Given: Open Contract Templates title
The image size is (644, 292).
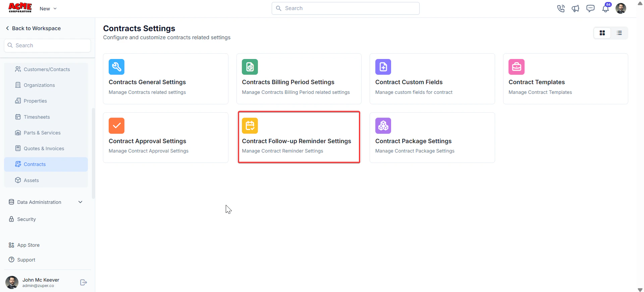Looking at the screenshot, I should [x=537, y=82].
